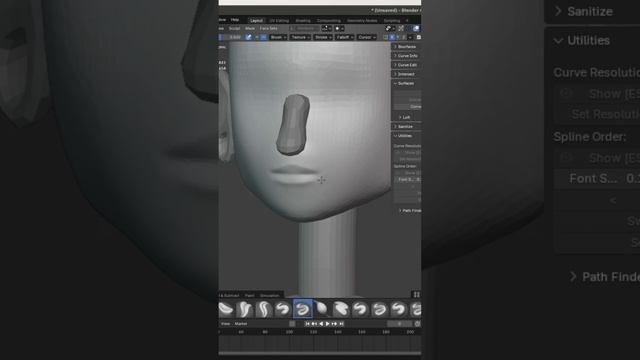This screenshot has height=360, width=640.
Task: Open the Brush settings dropdown
Action: click(278, 37)
